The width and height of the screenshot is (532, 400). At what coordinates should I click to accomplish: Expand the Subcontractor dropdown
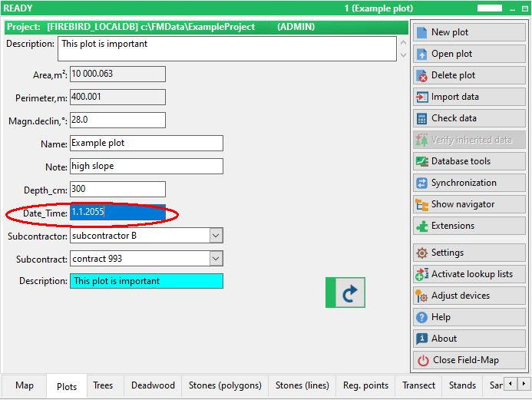point(216,236)
